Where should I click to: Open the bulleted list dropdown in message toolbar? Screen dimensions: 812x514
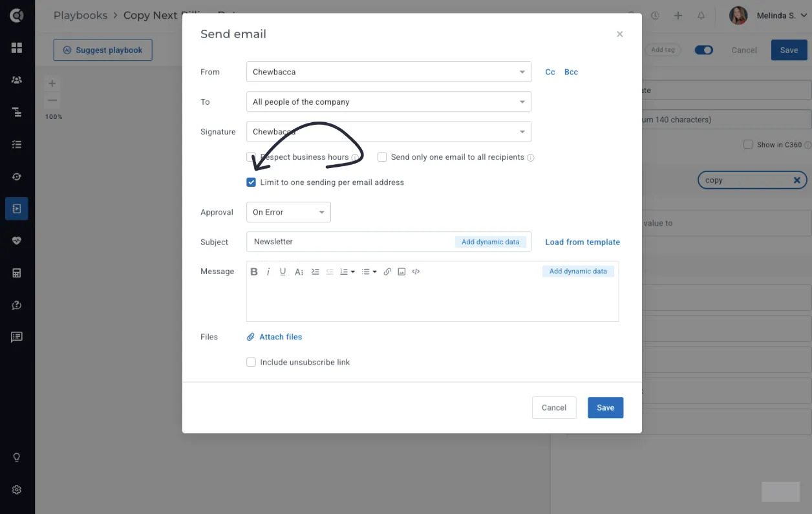(369, 272)
